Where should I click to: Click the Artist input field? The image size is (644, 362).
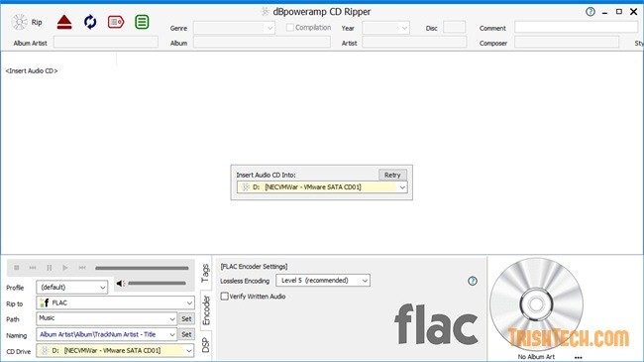click(414, 42)
